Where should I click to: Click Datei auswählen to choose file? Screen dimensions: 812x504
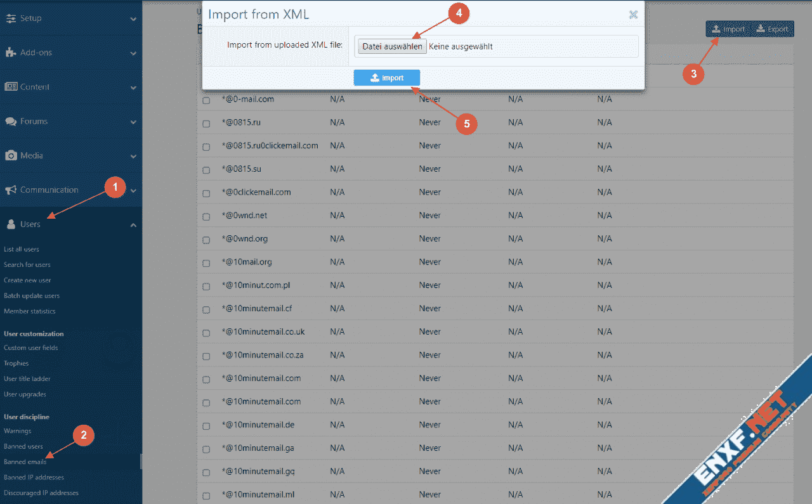[392, 46]
